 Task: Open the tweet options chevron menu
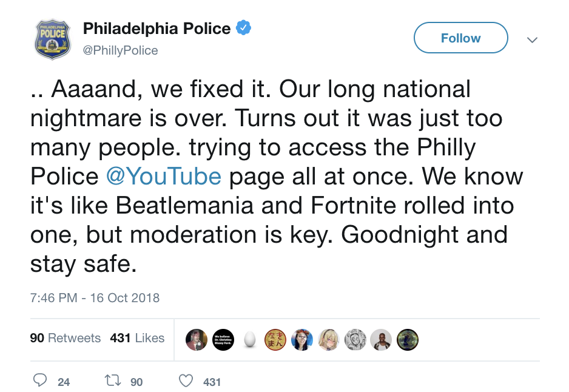pos(532,39)
